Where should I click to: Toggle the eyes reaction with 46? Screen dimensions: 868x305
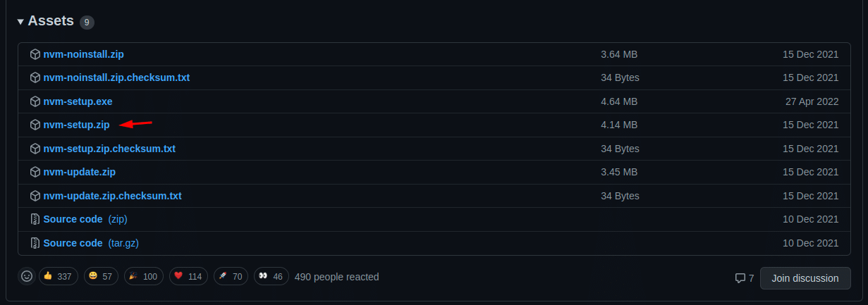coord(271,277)
